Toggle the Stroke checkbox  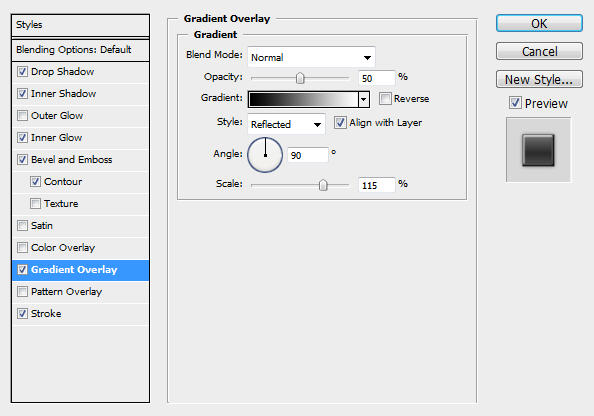(x=22, y=313)
